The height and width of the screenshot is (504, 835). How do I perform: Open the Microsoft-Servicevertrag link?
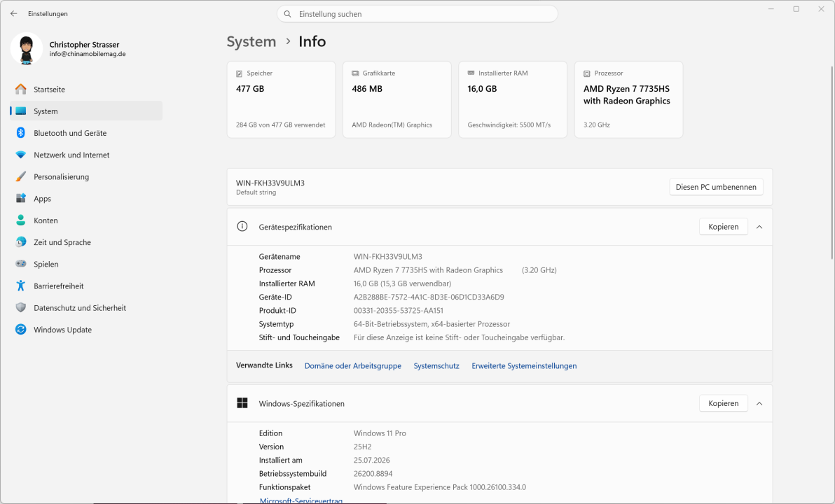click(x=301, y=500)
